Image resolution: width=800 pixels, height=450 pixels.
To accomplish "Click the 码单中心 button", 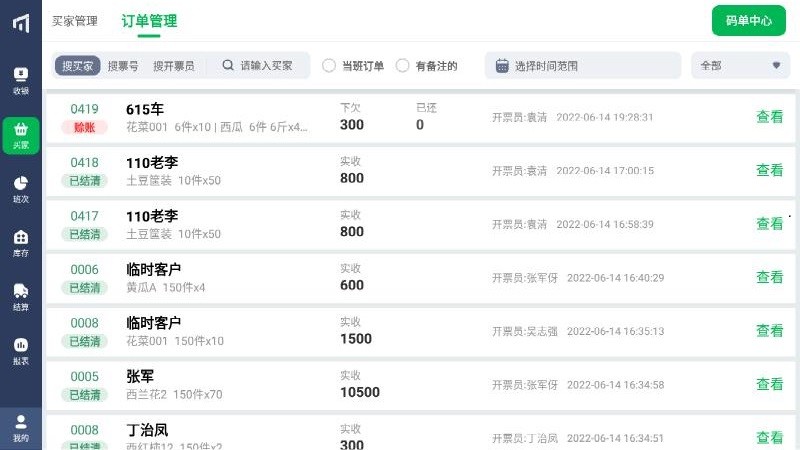I will (748, 20).
